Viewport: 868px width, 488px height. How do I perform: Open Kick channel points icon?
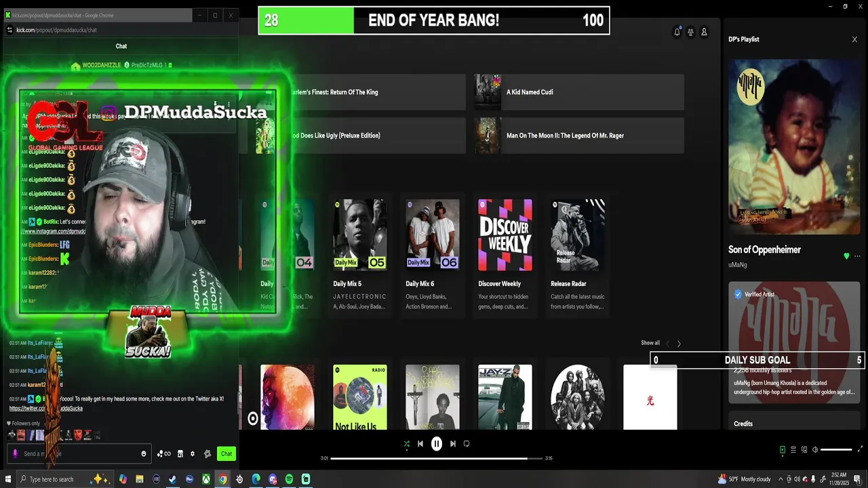pyautogui.click(x=163, y=453)
